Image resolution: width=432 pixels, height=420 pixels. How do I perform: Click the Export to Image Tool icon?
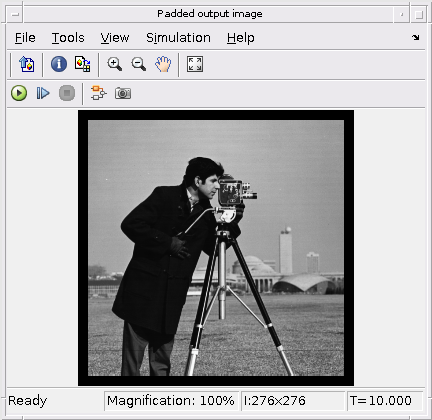point(27,64)
